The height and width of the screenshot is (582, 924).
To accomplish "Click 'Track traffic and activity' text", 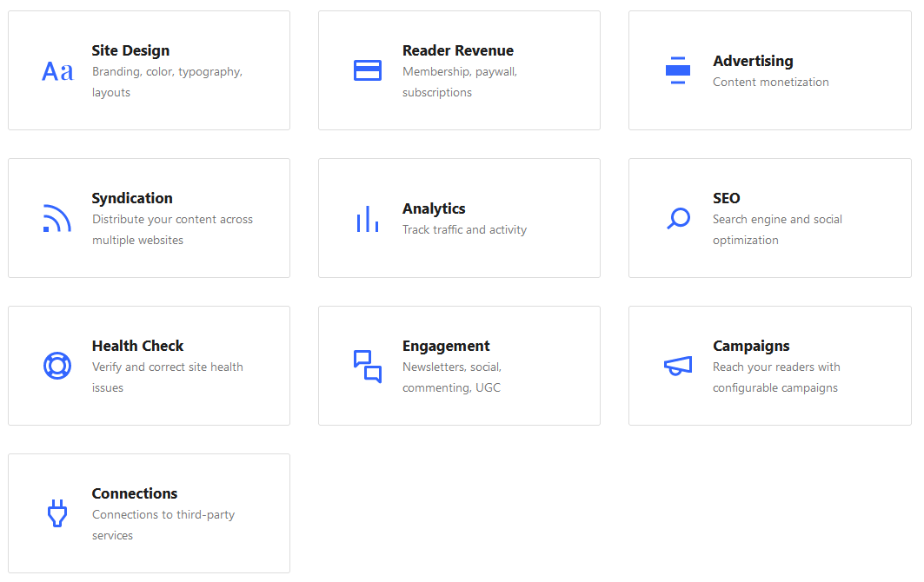I will coord(464,229).
